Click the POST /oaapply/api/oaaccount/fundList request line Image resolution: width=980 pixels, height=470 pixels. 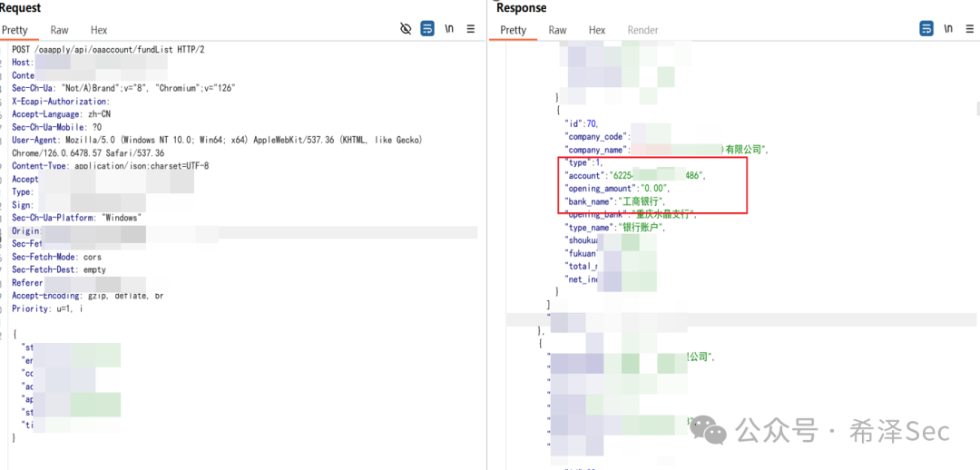tap(108, 49)
